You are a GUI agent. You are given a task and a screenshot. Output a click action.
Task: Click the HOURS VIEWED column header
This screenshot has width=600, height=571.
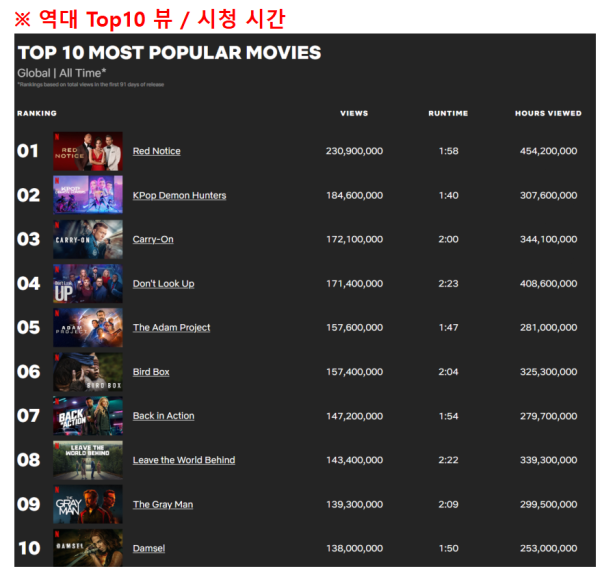pyautogui.click(x=548, y=114)
